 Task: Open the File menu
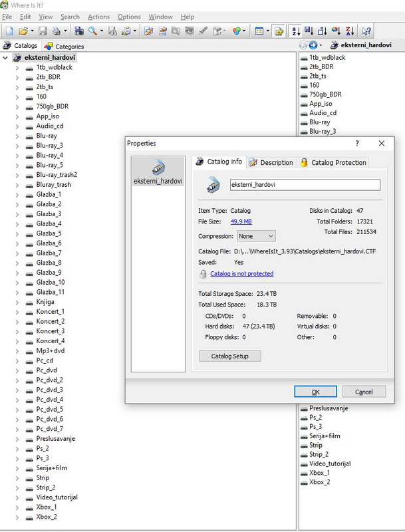[7, 17]
